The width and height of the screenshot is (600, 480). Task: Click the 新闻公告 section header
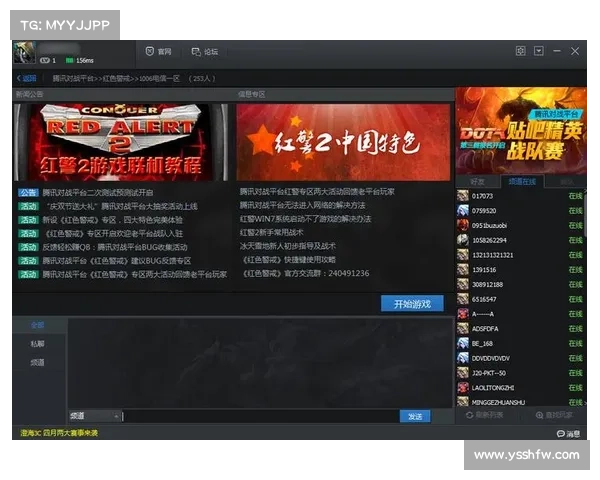[29, 94]
